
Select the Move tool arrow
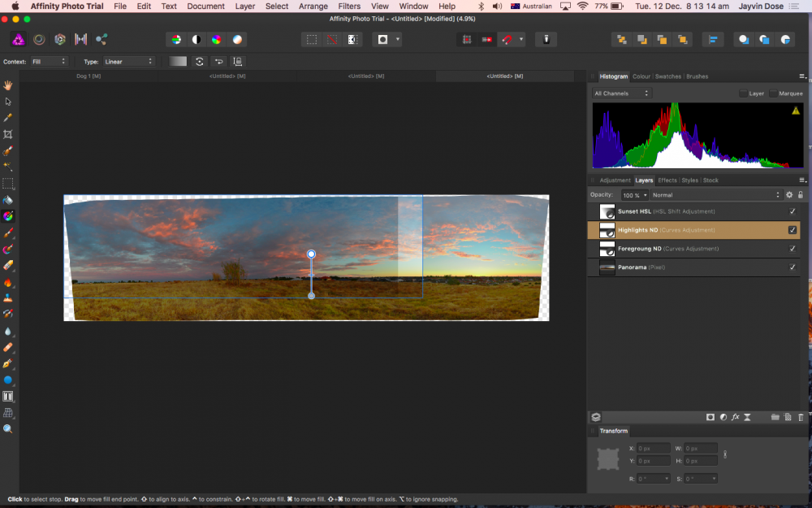tap(8, 102)
